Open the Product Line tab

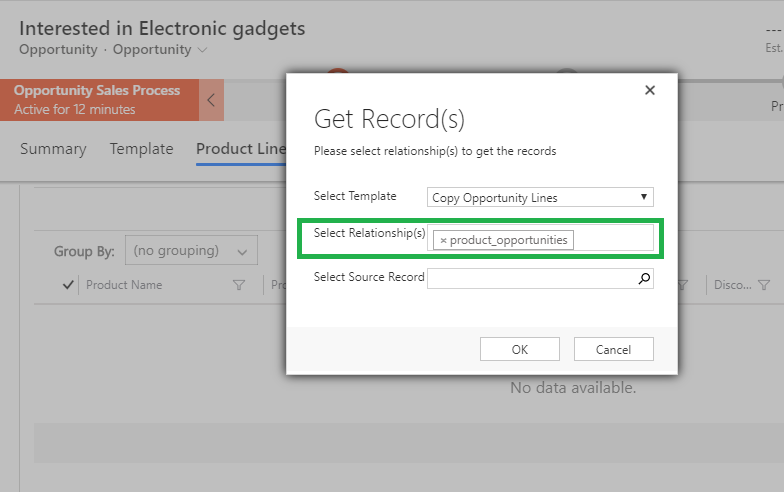pyautogui.click(x=241, y=149)
